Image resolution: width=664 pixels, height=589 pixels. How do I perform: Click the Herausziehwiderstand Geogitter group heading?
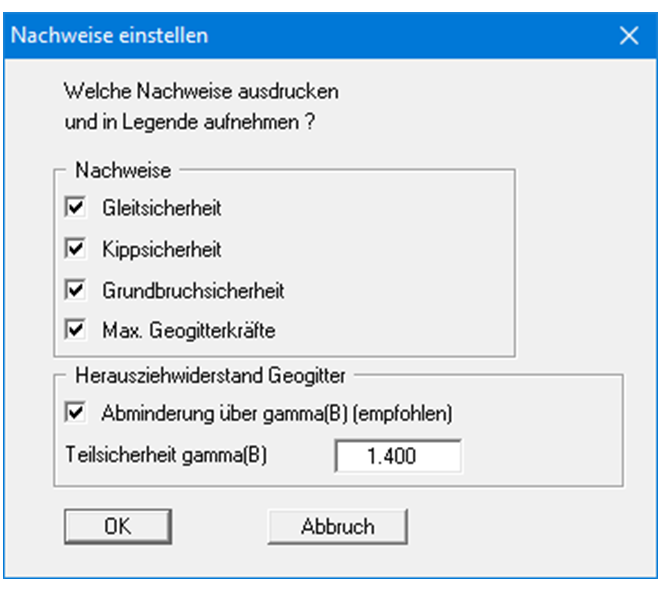(212, 375)
